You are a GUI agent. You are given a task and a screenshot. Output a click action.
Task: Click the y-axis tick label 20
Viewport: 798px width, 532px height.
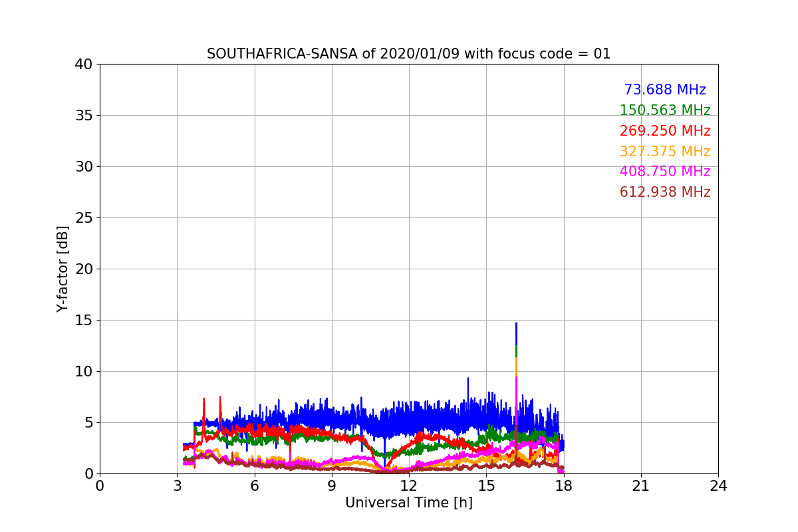pos(84,269)
